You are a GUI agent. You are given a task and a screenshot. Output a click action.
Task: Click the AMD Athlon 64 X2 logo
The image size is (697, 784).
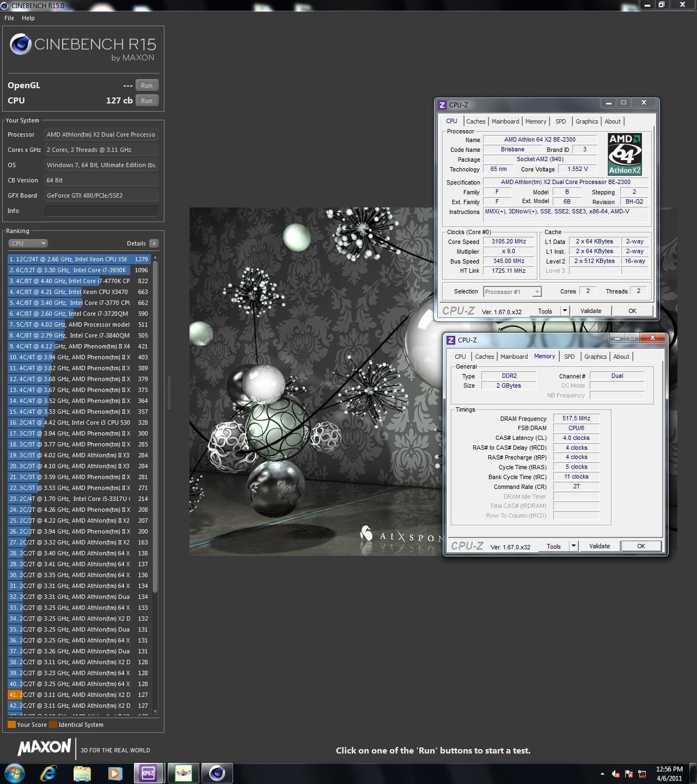[x=625, y=154]
